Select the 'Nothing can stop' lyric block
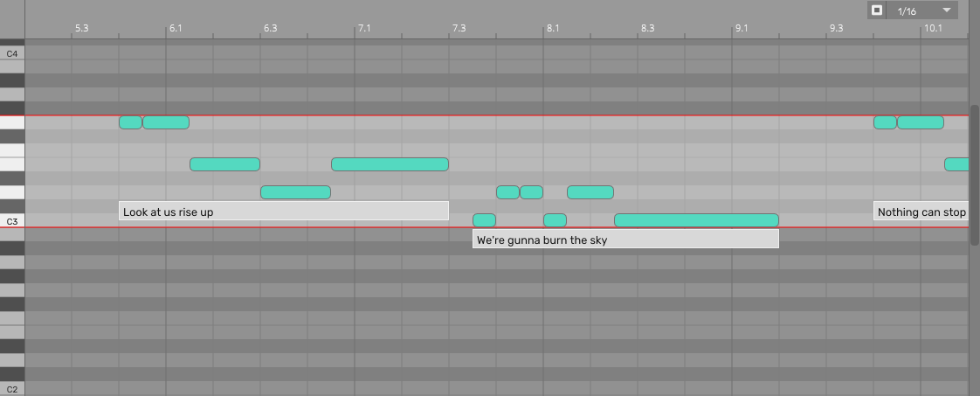The width and height of the screenshot is (980, 396). point(921,211)
